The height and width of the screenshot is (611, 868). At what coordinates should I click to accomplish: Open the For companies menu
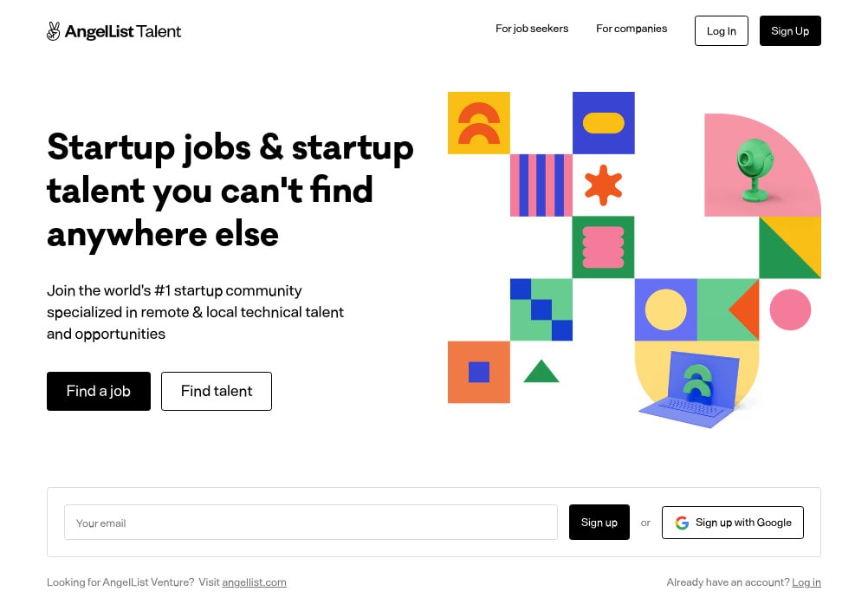632,29
